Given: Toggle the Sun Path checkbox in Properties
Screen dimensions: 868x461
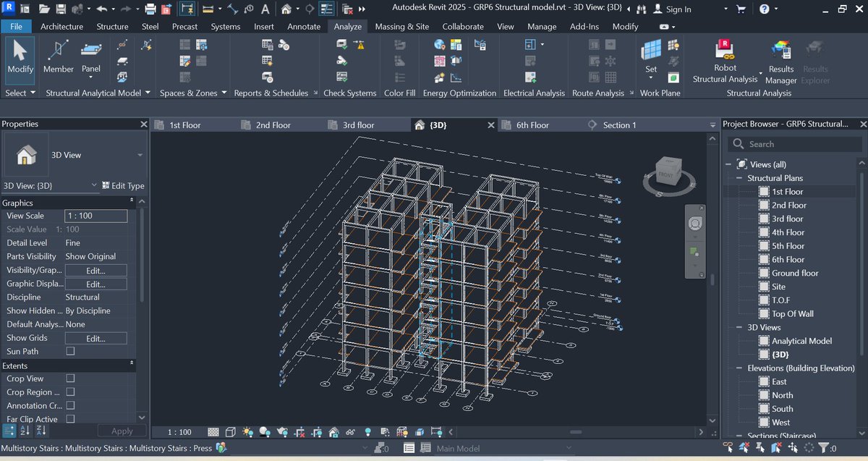Looking at the screenshot, I should pyautogui.click(x=70, y=351).
